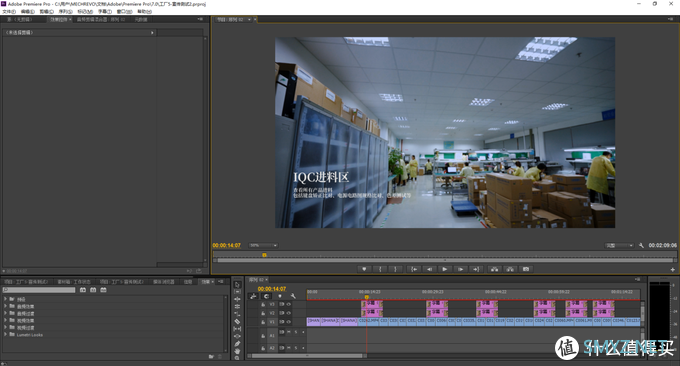The height and width of the screenshot is (366, 680).
Task: Choose the Rolling Edit tool
Action: (x=237, y=307)
